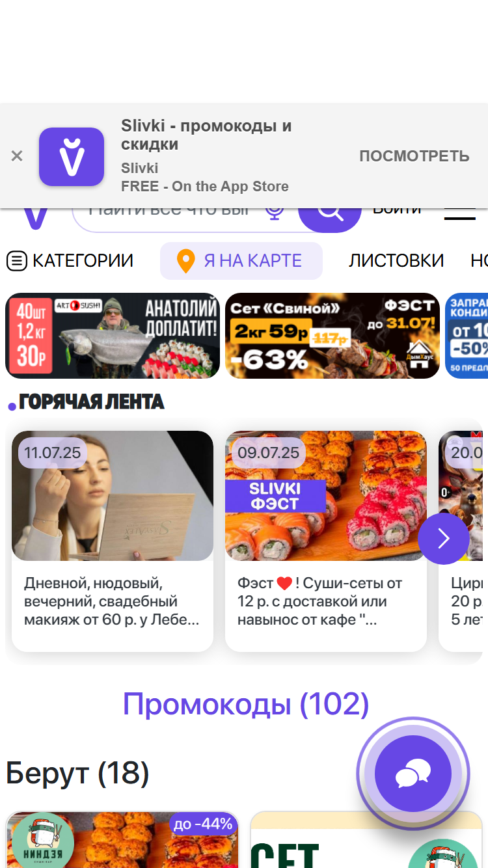Open ПОСМОТРЕТЬ link in app banner
488x868 pixels.
point(414,156)
